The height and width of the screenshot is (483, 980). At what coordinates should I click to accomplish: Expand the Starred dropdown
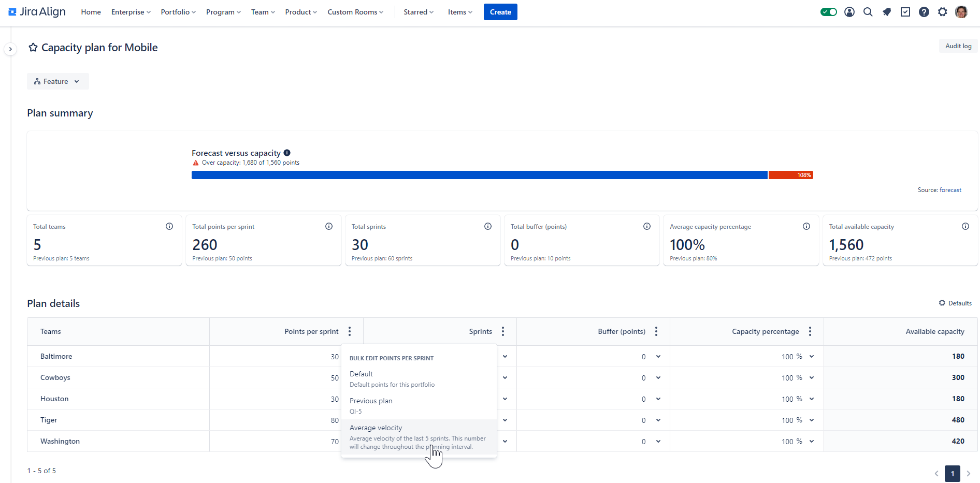pyautogui.click(x=419, y=12)
